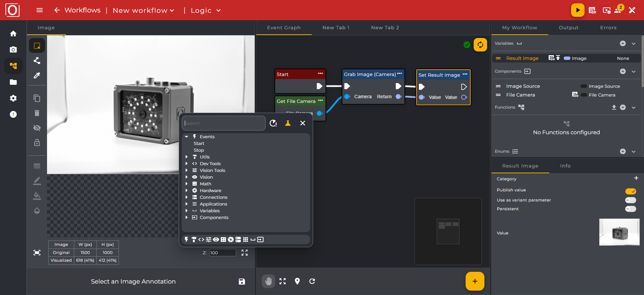Open the New workflow dropdown
Screen dimensions: 644x295
[x=143, y=10]
